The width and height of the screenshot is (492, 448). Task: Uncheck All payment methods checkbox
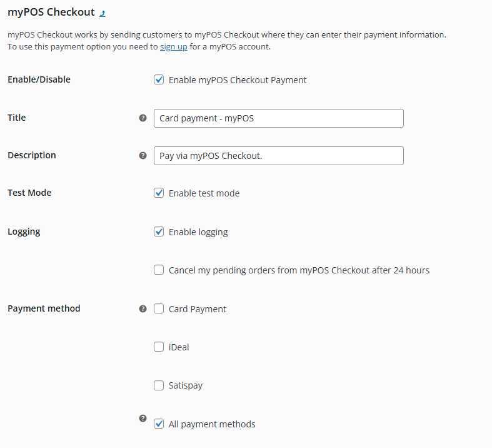159,424
